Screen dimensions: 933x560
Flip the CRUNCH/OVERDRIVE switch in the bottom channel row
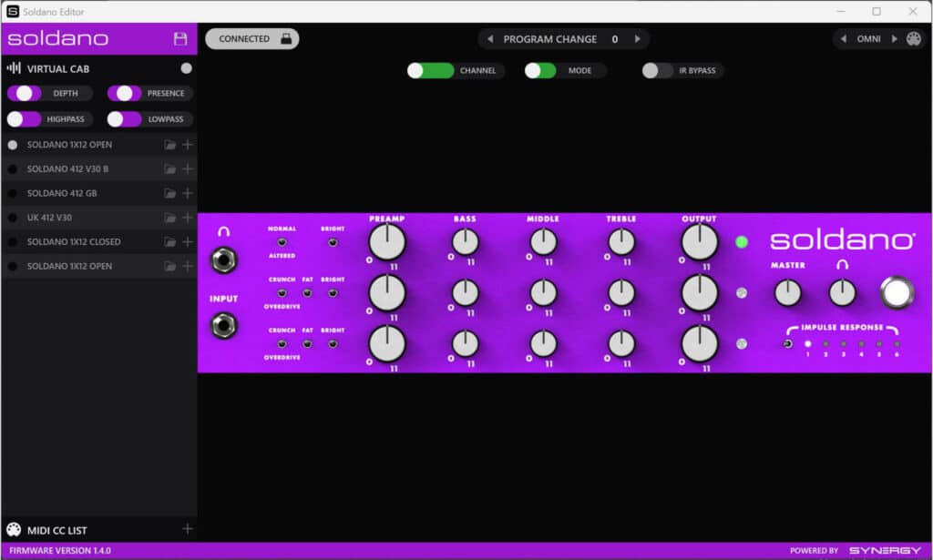pos(282,344)
